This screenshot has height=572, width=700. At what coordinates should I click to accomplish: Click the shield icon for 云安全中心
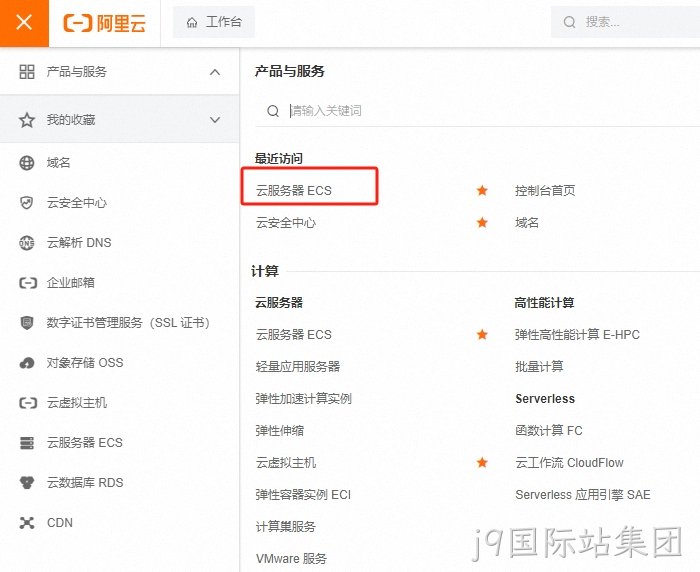(27, 203)
